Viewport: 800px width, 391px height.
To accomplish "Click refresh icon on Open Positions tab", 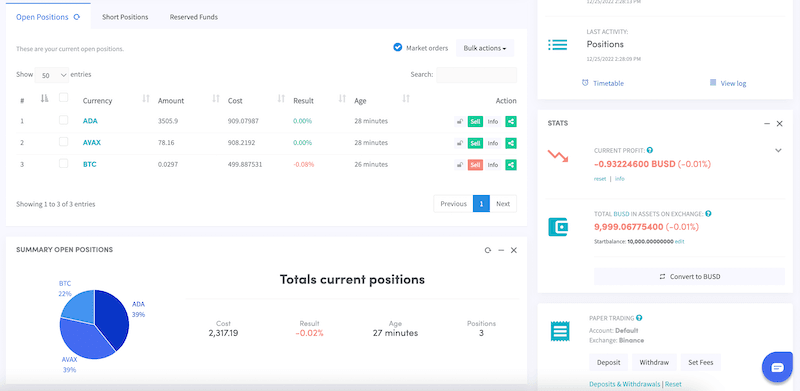I will [77, 17].
